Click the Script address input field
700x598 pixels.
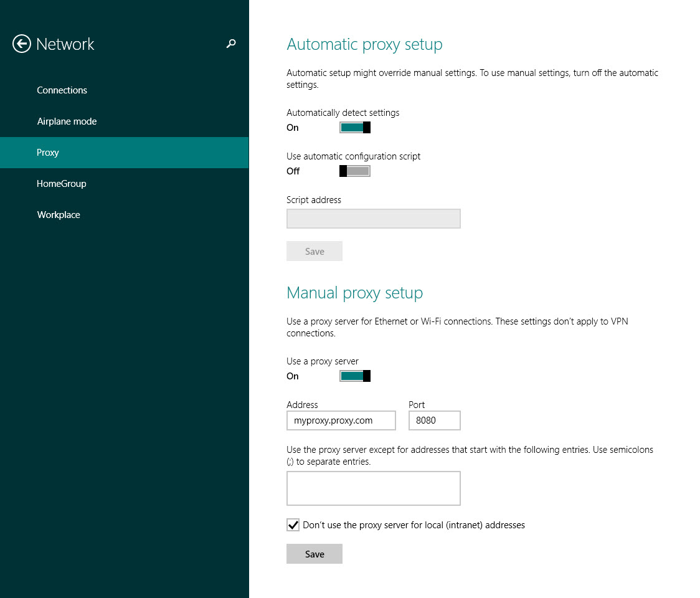[373, 219]
